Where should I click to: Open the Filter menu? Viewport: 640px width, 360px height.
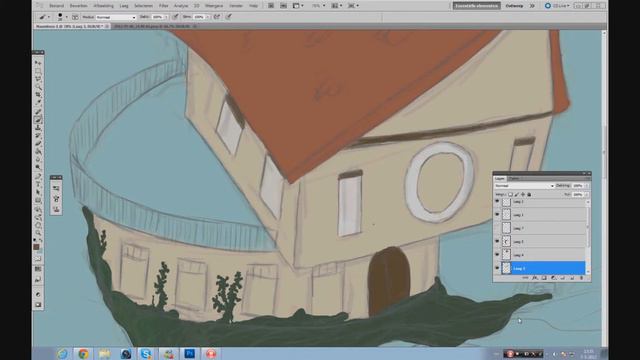tap(163, 6)
